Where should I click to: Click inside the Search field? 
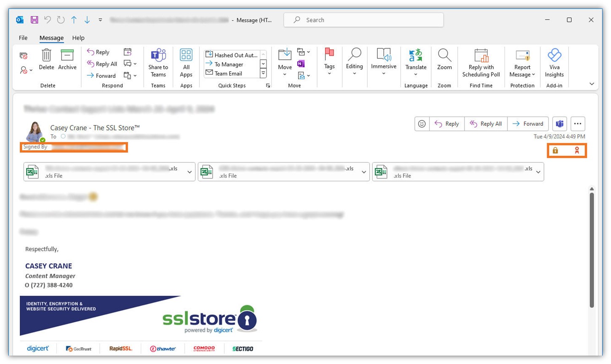click(363, 20)
